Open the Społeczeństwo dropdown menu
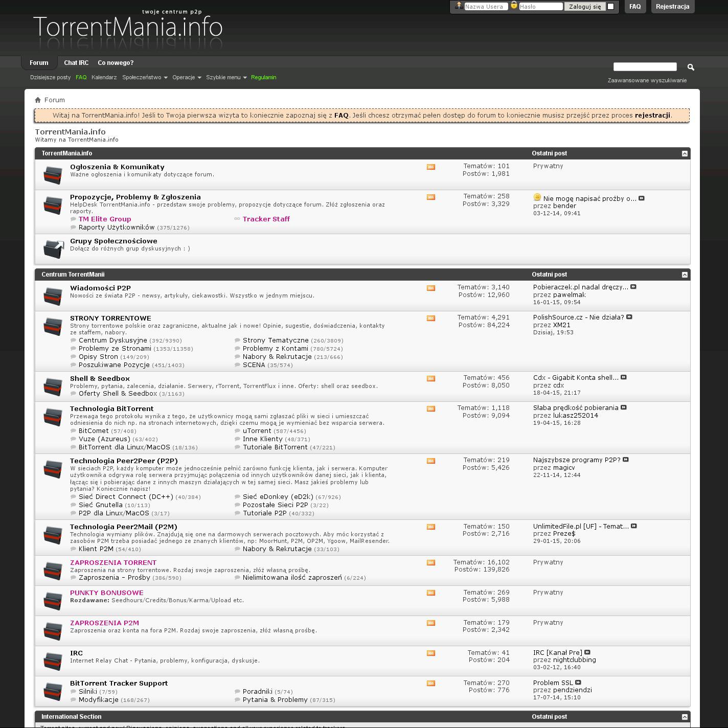The width and height of the screenshot is (728, 728). (145, 78)
